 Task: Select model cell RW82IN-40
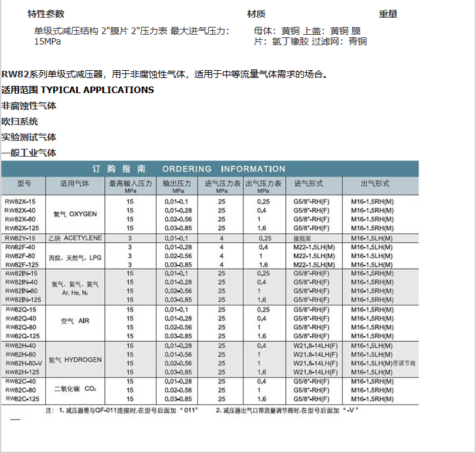click(x=21, y=282)
